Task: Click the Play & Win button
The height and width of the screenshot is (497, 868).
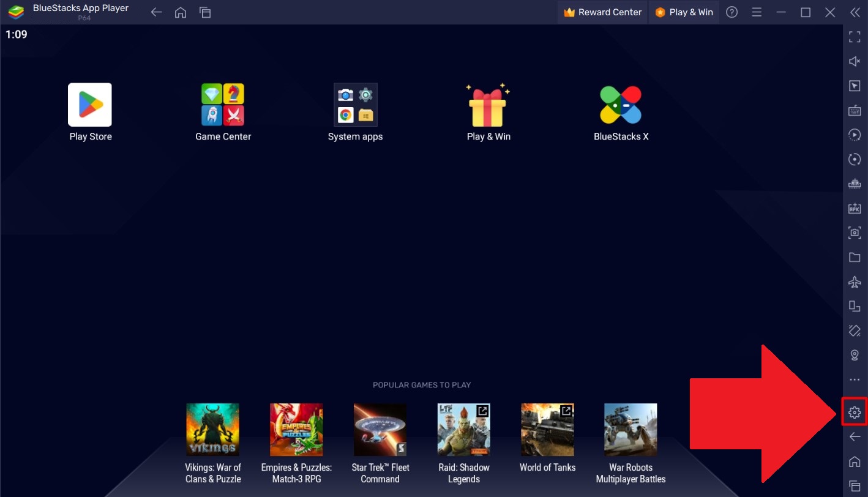Action: pos(683,12)
